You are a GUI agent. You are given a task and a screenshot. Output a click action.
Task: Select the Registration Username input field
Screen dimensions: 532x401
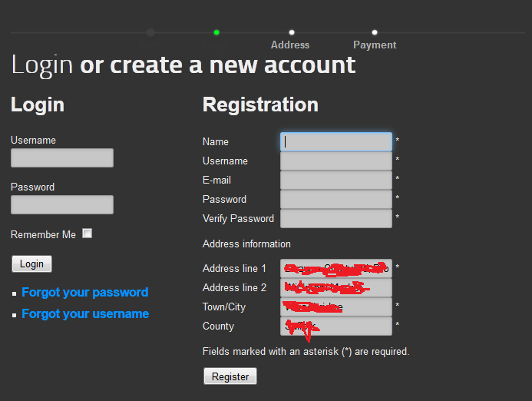(x=336, y=161)
